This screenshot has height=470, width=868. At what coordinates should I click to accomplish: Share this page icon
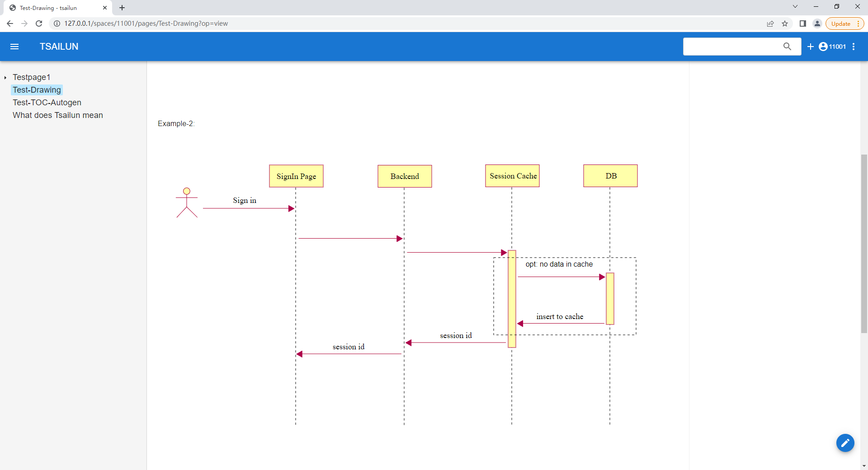[770, 23]
